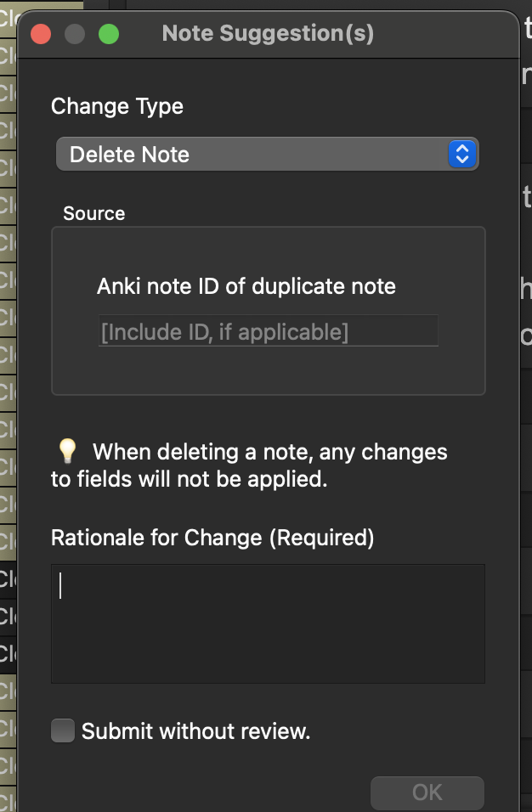Click the blue up-down arrows on Change Type
Viewport: 532px width, 812px height.
[461, 154]
